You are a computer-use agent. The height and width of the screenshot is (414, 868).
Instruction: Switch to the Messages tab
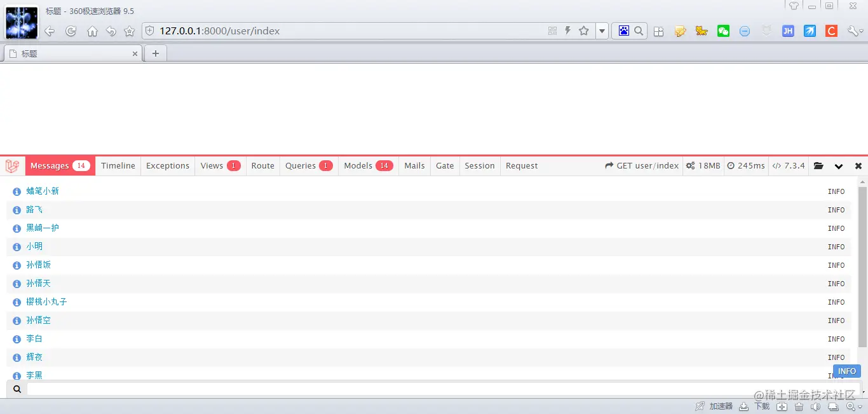coord(60,166)
